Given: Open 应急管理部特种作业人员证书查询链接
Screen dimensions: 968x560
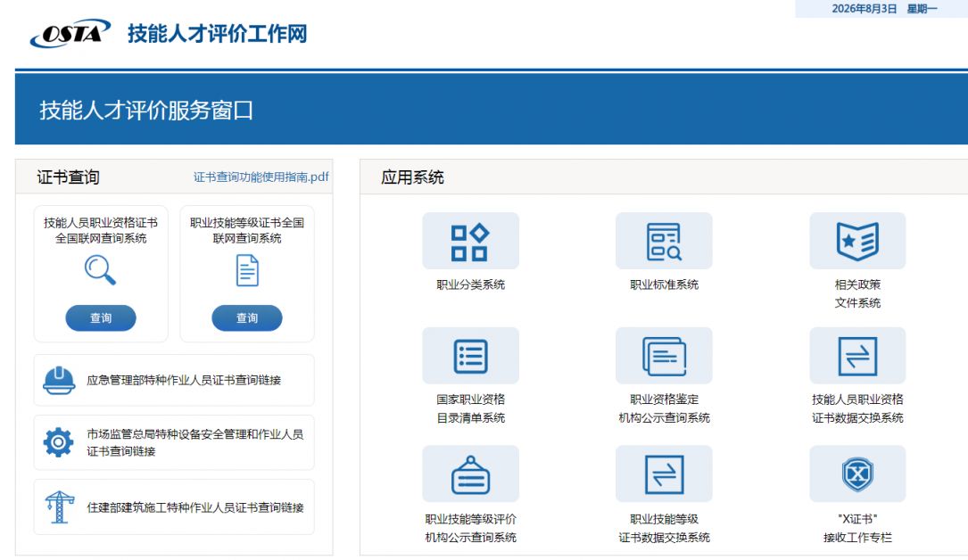Looking at the screenshot, I should 184,381.
